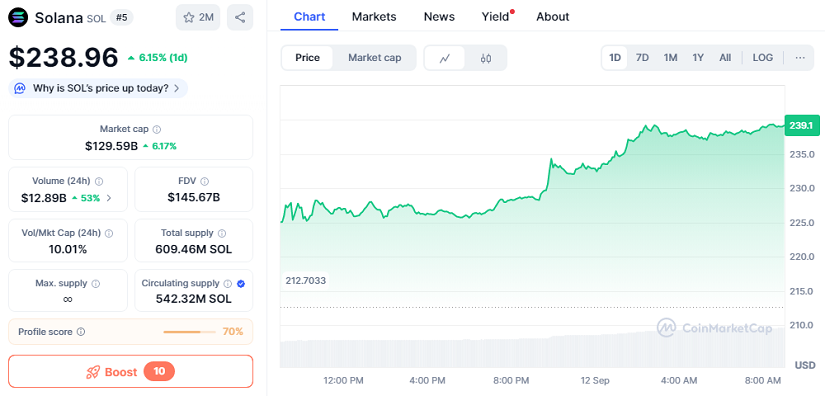Select 1D time range
Viewport: 825px width, 396px height.
(x=615, y=58)
